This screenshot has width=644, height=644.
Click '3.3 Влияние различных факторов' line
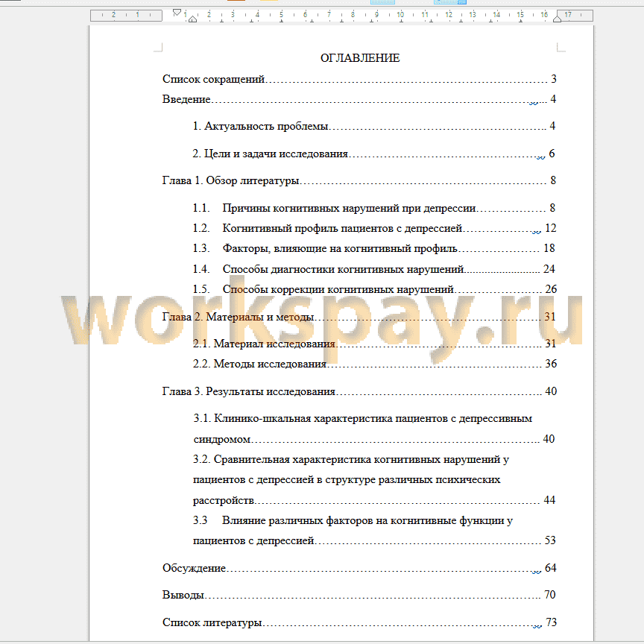coord(353,520)
